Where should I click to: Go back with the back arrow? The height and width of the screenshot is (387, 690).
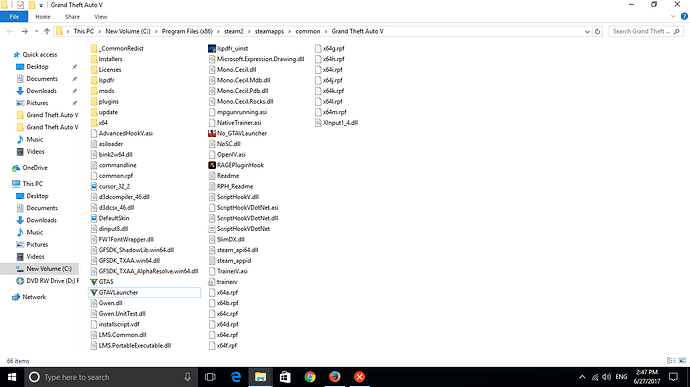pos(10,31)
